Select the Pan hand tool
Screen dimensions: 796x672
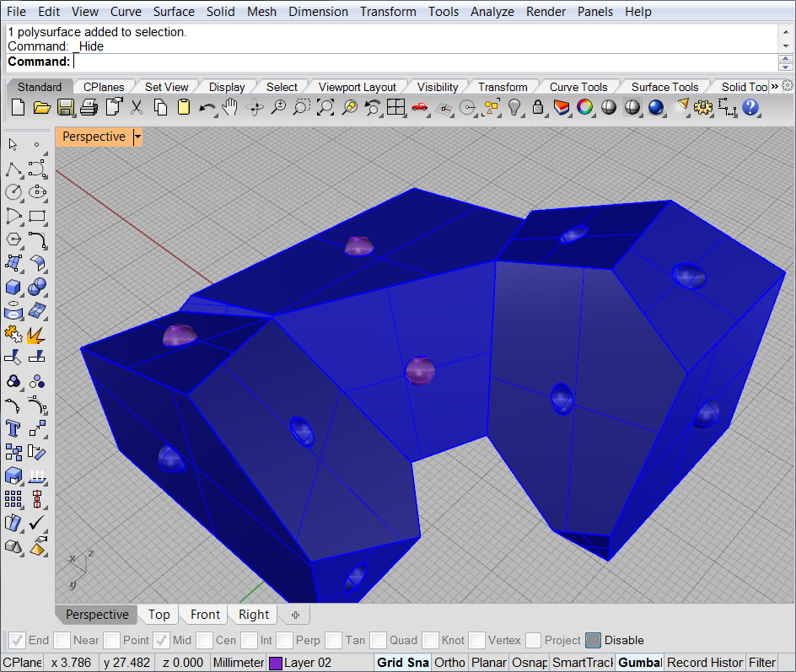(x=231, y=108)
